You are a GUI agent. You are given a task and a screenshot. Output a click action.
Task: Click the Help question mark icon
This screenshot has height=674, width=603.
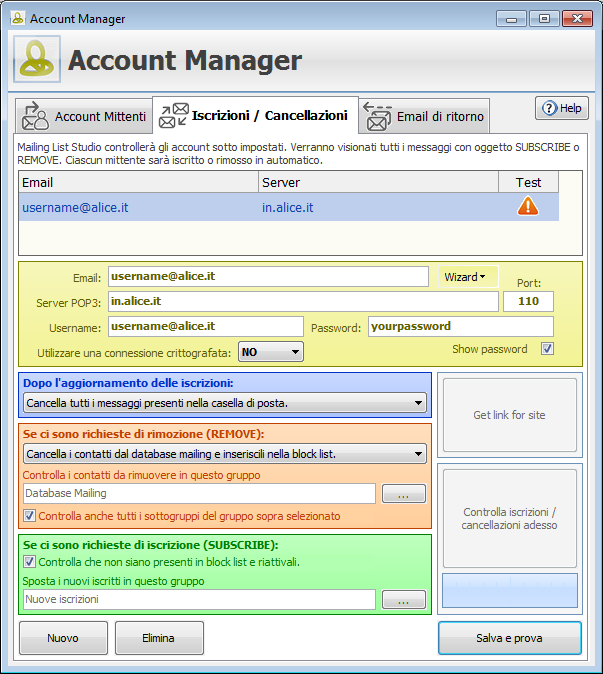coord(549,108)
